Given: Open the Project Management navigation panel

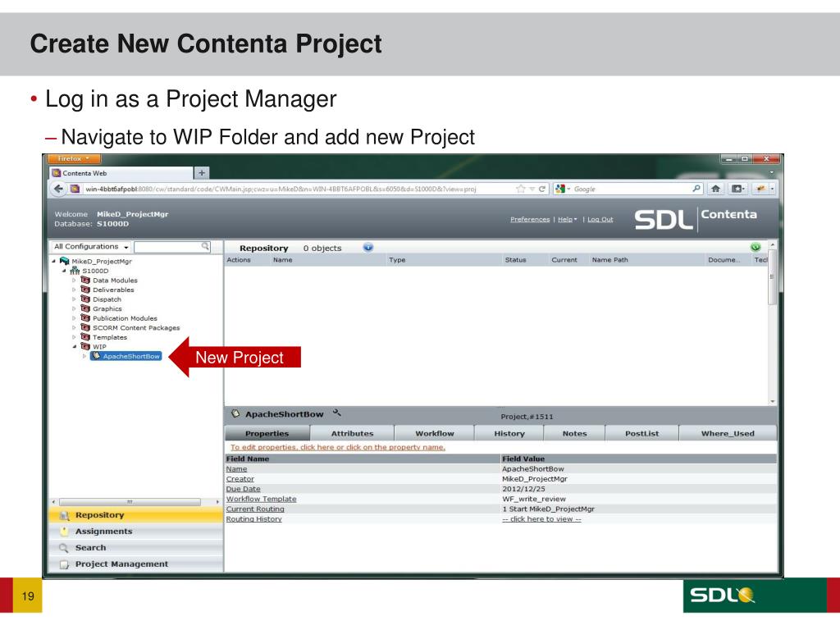Looking at the screenshot, I should pos(135,564).
